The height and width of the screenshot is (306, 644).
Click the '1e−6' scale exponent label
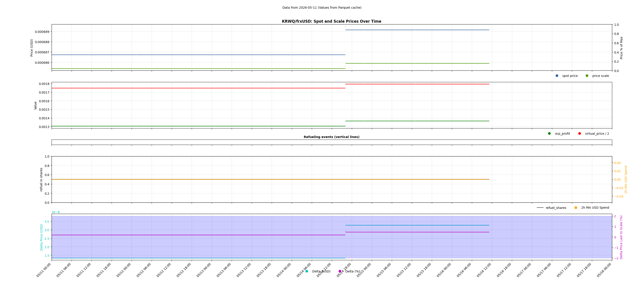coord(56,212)
